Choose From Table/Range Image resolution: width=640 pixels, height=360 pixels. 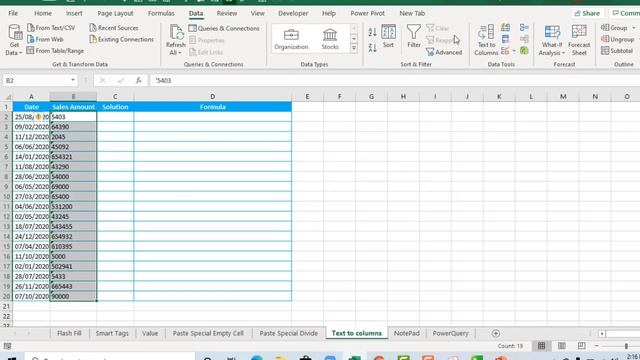(x=55, y=51)
